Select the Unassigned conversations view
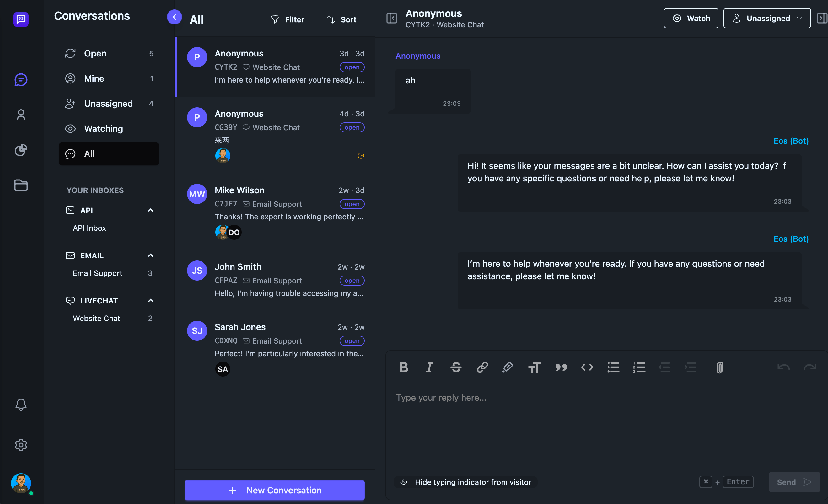 coord(109,104)
